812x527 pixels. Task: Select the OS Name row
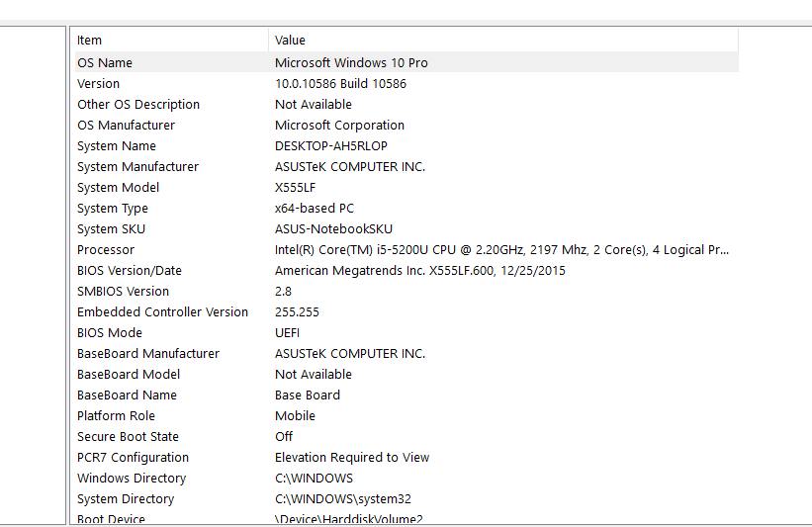(406, 62)
